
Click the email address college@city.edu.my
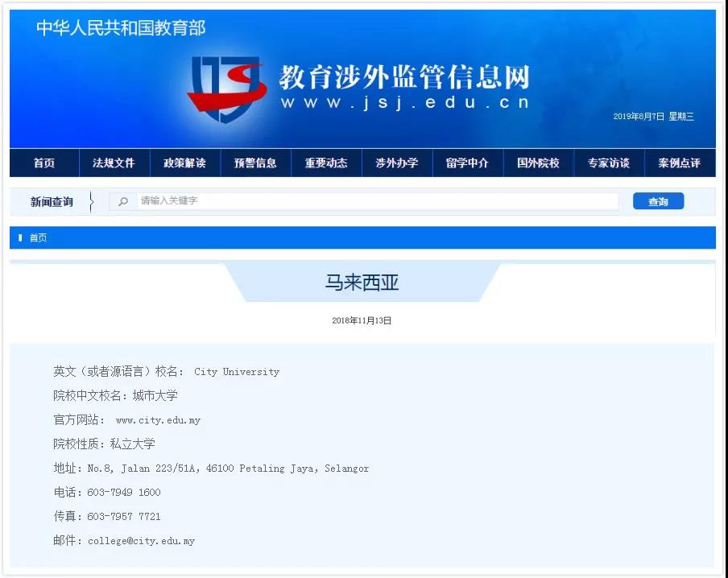141,540
